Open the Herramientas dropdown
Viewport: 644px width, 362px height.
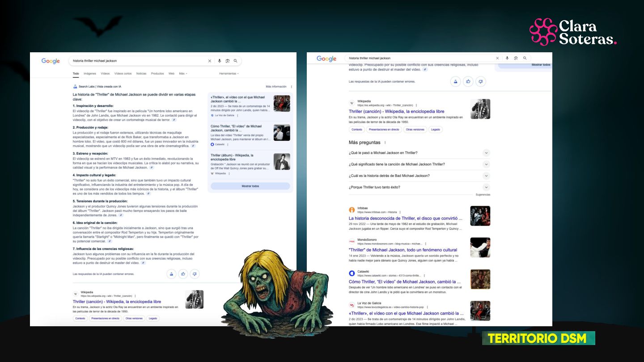click(229, 73)
